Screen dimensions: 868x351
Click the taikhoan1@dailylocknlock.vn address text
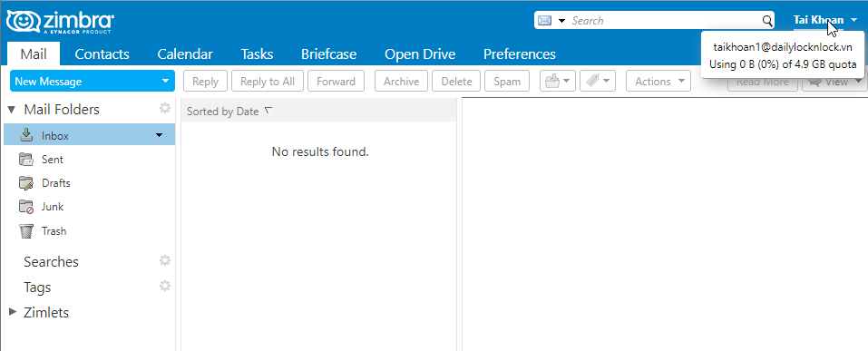[x=783, y=47]
